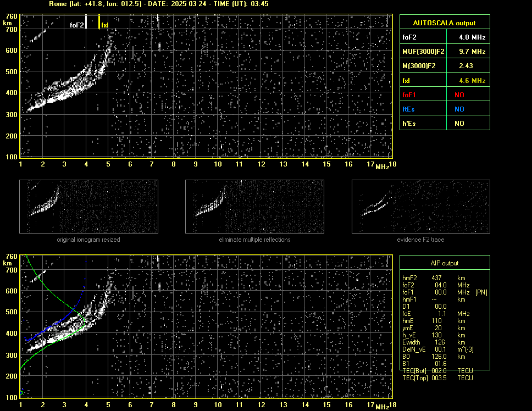
Task: Click the foF2 marker label on top ionogram
Action: [x=77, y=25]
